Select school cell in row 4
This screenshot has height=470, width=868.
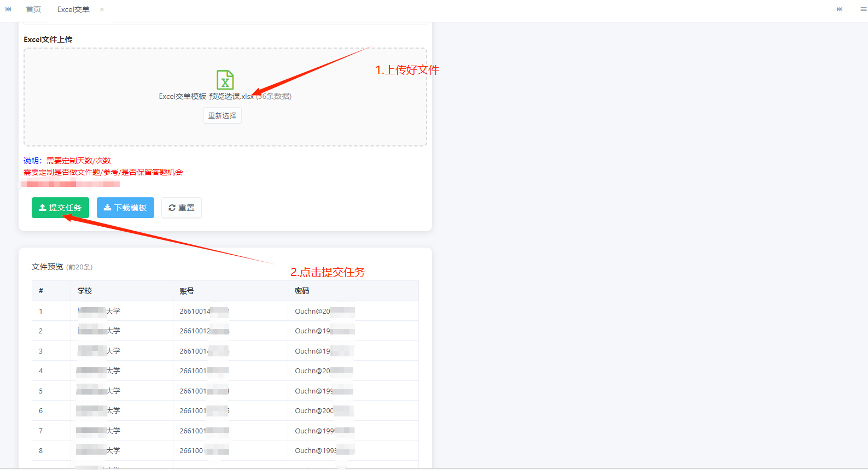click(122, 371)
